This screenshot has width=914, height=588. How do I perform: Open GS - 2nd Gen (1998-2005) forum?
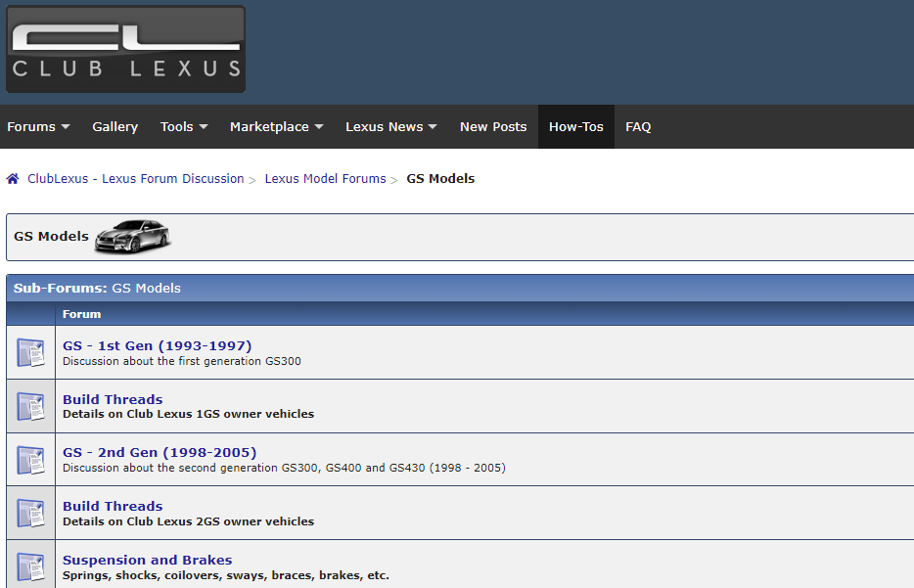coord(160,452)
